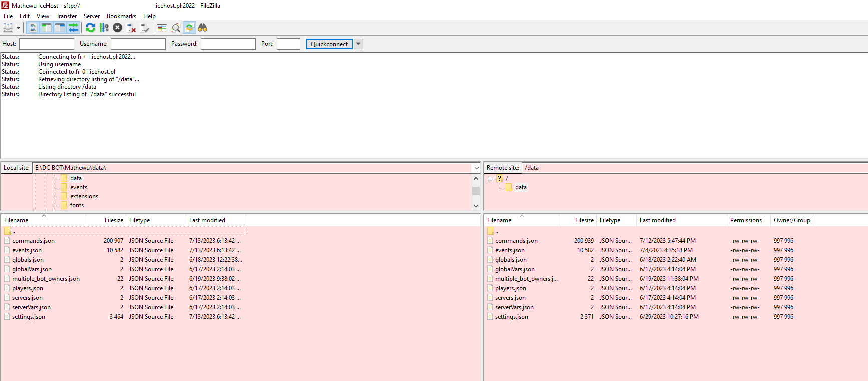Select the local 'fonts' folder in tree
This screenshot has width=868, height=381.
(x=77, y=205)
